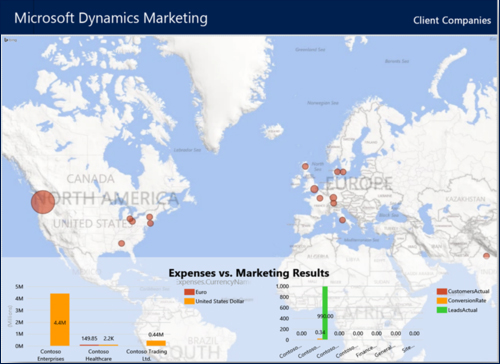Select the map bubble over southern England
The height and width of the screenshot is (364, 500).
[x=314, y=189]
